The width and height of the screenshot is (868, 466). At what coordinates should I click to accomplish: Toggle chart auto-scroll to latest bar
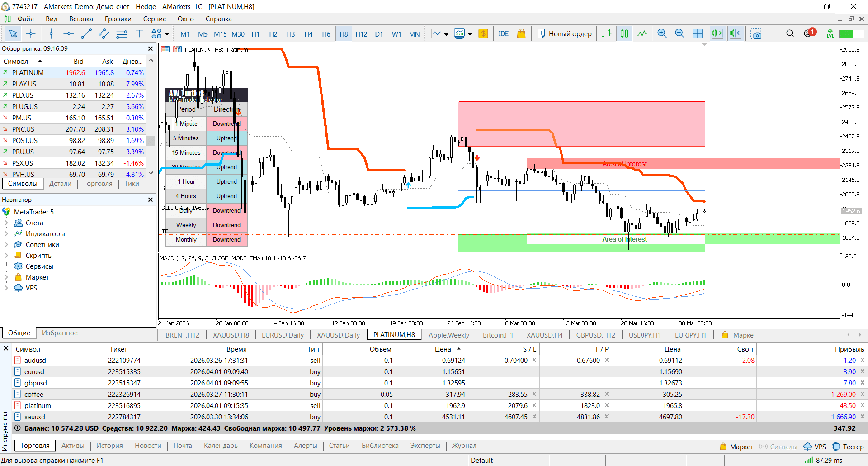click(717, 34)
